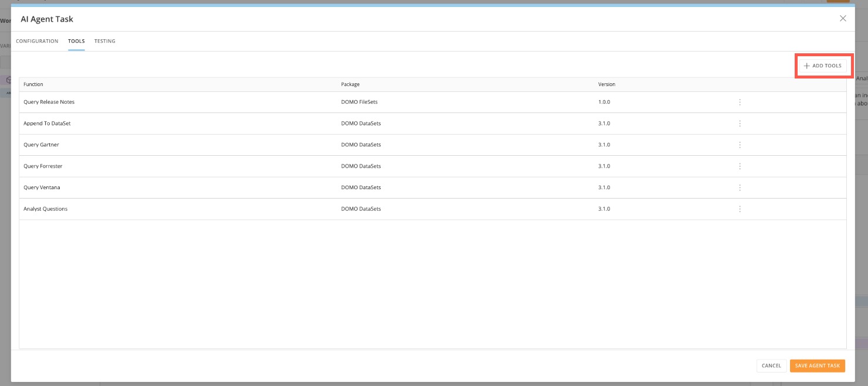Click the Package column header
This screenshot has height=386, width=868.
tap(350, 84)
